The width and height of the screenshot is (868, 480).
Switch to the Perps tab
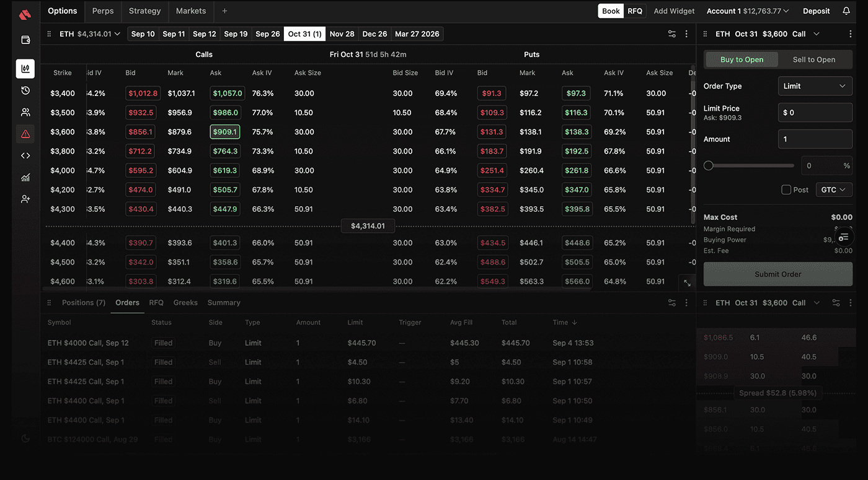point(103,11)
